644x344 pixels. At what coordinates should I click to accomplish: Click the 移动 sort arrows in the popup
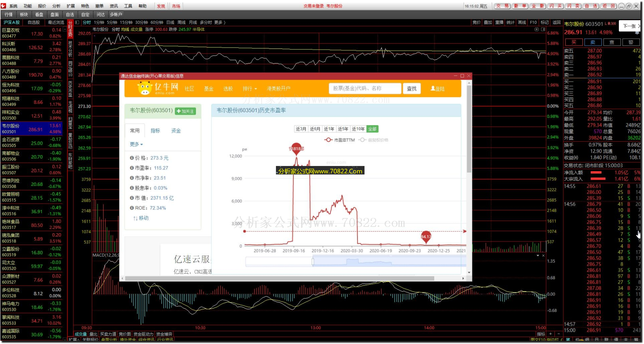coord(135,218)
